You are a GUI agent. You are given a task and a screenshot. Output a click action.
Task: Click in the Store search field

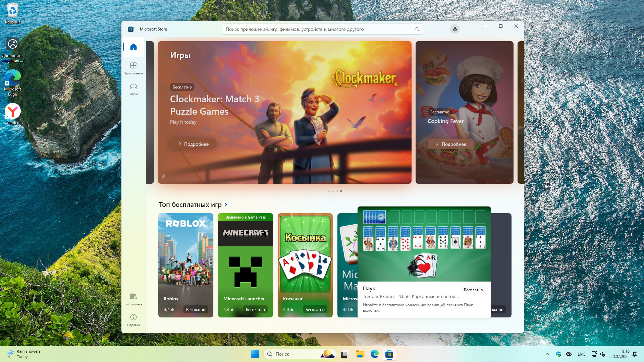[319, 29]
